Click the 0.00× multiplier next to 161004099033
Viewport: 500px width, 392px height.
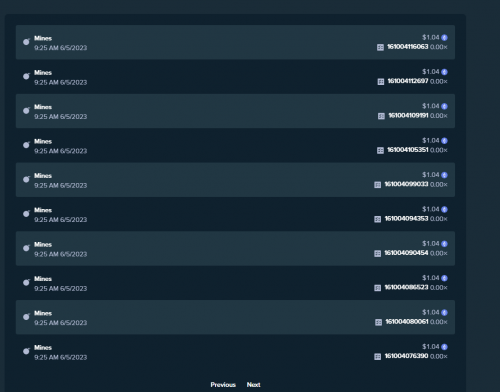[x=439, y=184]
